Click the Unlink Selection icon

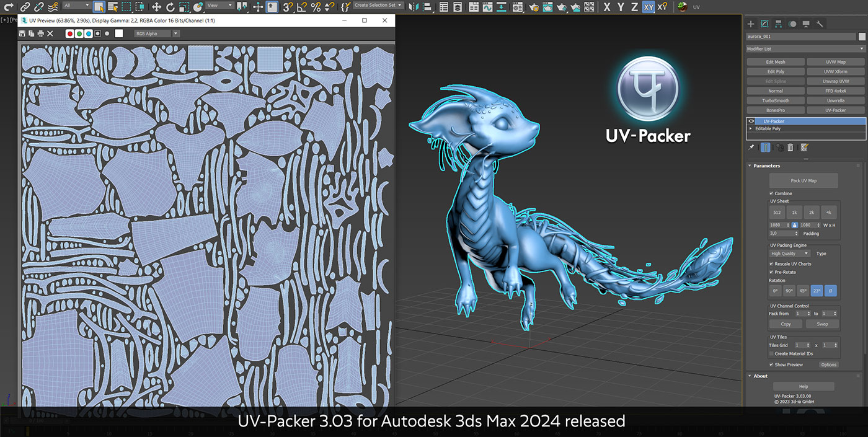pos(39,7)
